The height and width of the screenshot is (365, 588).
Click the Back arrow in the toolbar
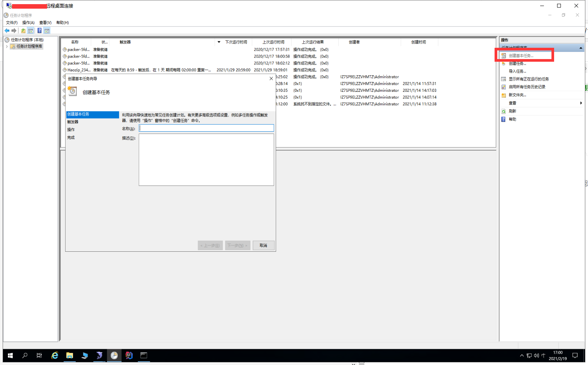(7, 30)
